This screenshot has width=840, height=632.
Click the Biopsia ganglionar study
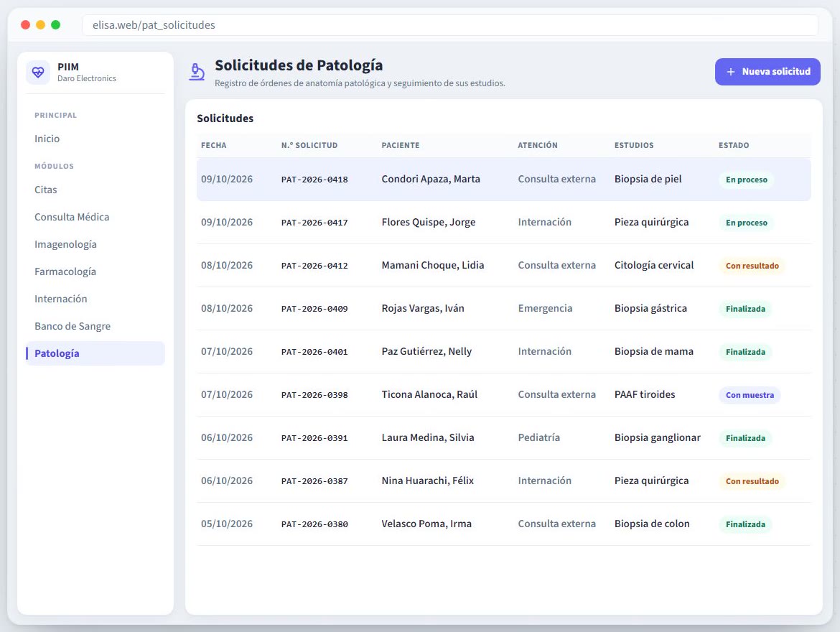tap(658, 438)
